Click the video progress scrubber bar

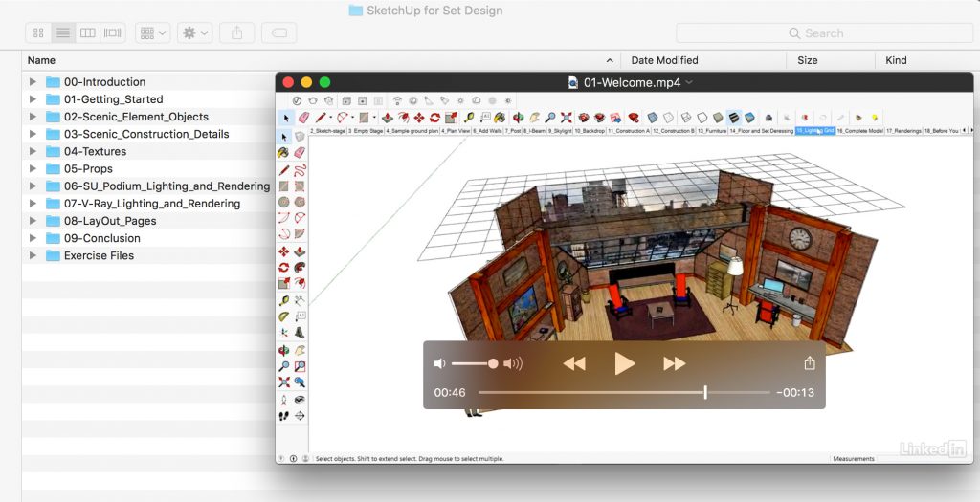(x=624, y=392)
